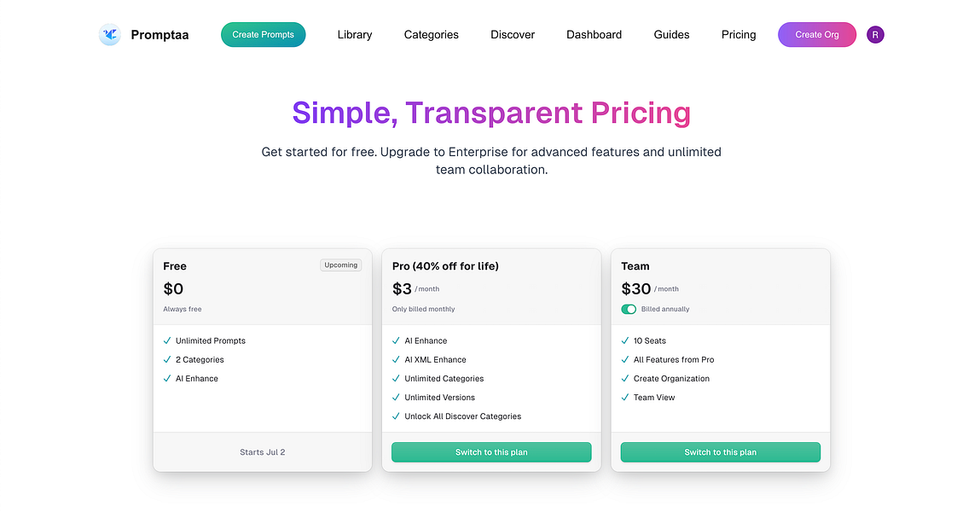Open the user avatar with letter R

[875, 35]
